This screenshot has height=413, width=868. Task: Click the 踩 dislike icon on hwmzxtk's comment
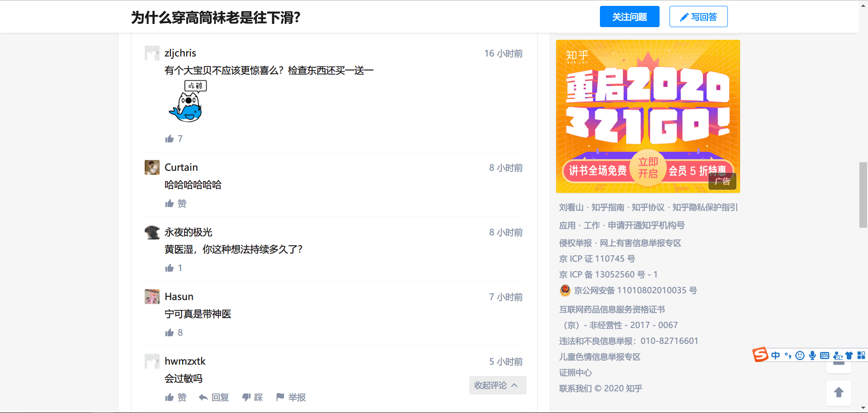pos(252,398)
